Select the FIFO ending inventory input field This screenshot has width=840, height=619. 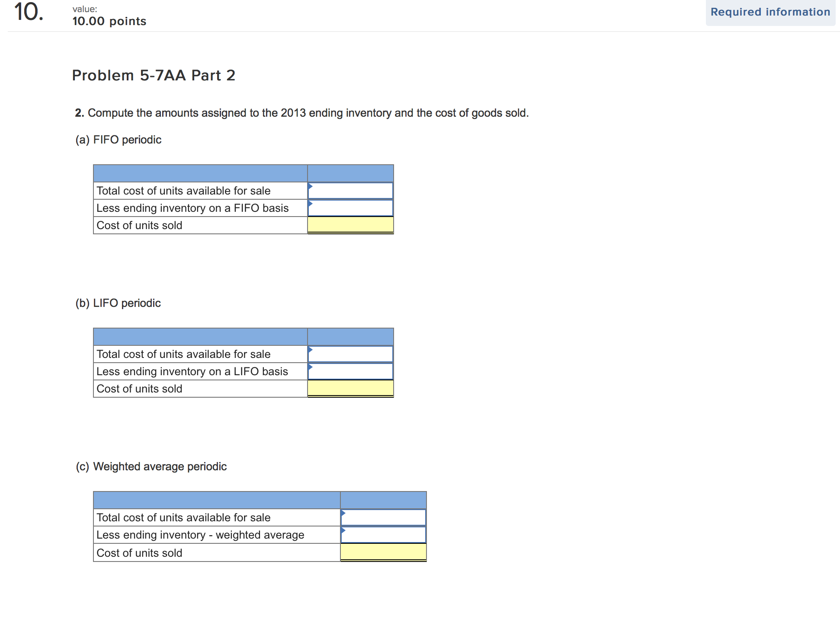[x=350, y=207]
